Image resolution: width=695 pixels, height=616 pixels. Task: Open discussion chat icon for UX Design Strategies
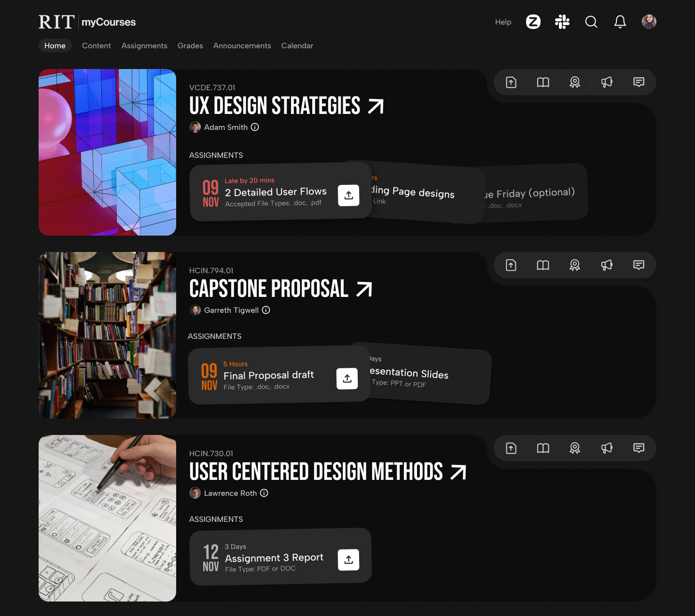click(638, 83)
